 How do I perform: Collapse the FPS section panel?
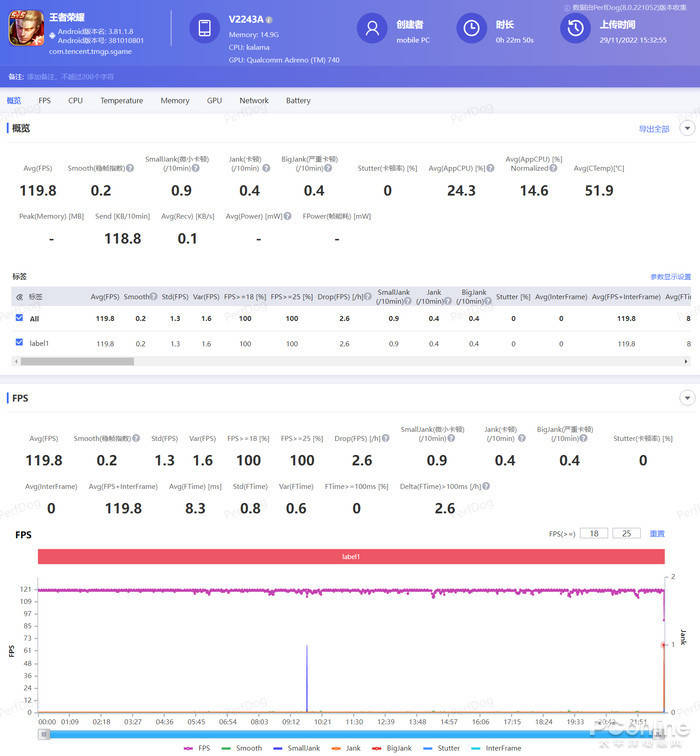(x=686, y=398)
